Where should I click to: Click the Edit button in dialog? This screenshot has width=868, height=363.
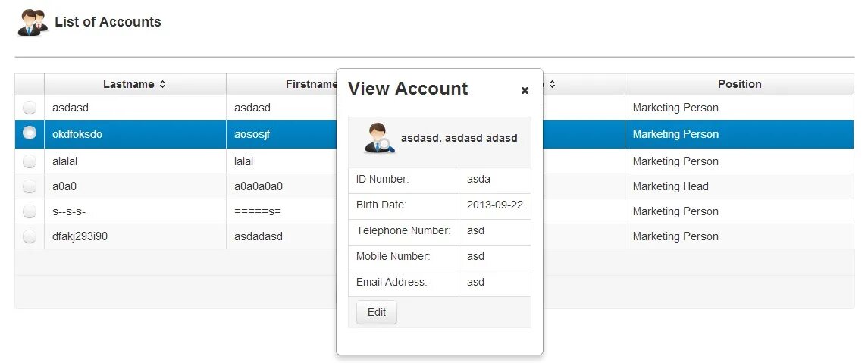[x=376, y=312]
